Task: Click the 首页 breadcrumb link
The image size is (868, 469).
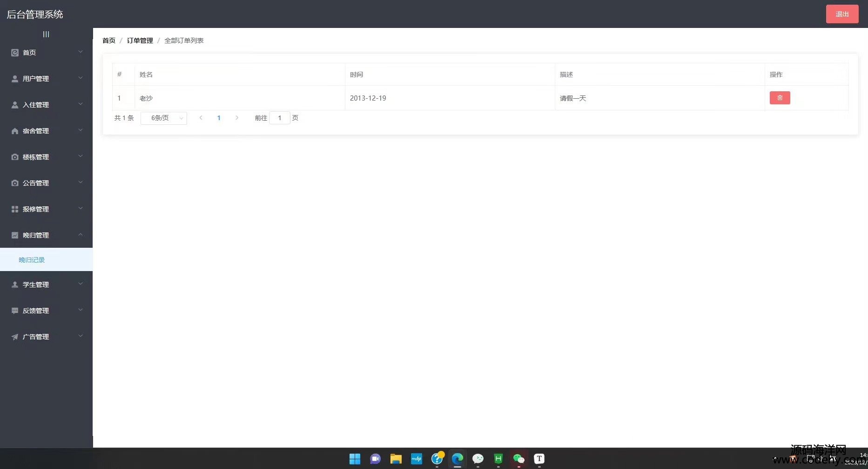Action: [x=109, y=41]
